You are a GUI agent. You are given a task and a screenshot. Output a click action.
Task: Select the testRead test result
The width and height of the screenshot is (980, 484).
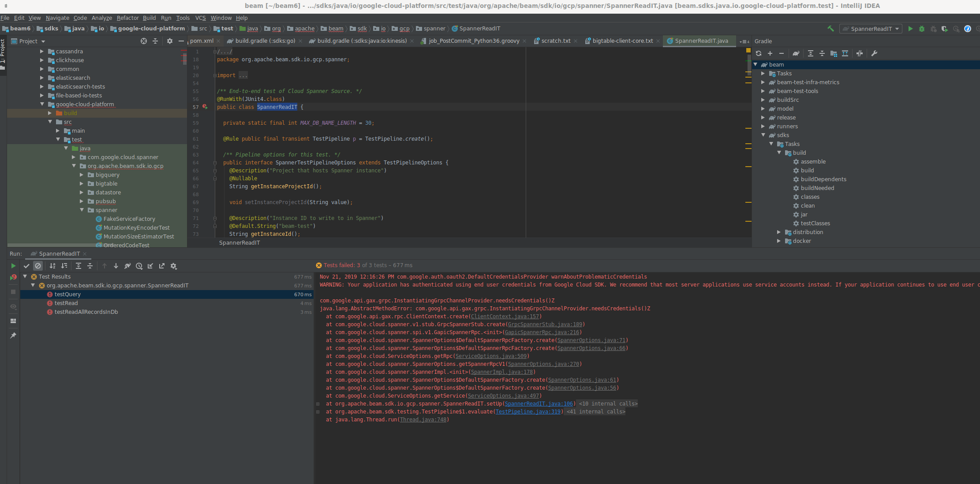[x=66, y=303]
